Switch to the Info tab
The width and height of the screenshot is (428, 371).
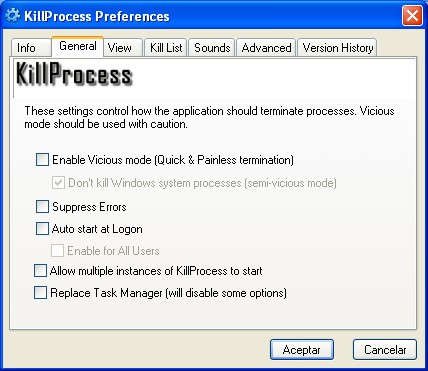[31, 48]
